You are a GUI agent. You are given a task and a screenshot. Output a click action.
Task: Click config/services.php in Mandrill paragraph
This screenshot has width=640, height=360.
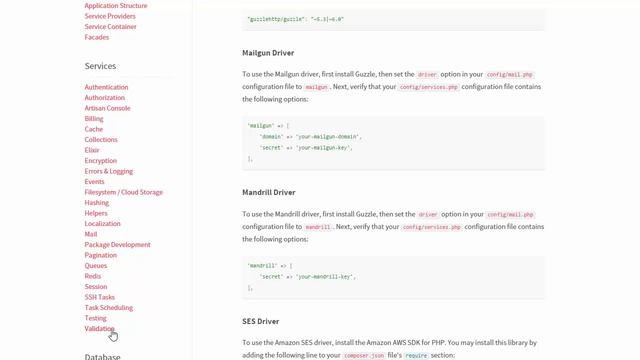431,227
